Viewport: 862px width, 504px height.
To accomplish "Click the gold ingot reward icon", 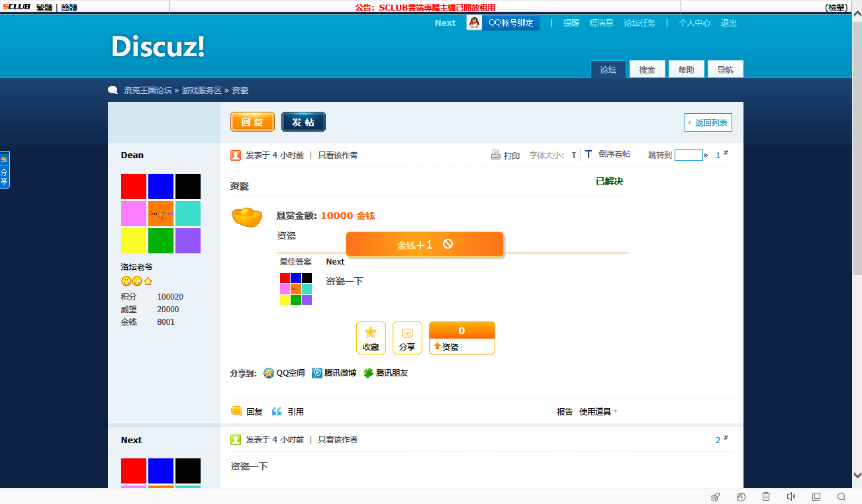I will click(x=247, y=216).
